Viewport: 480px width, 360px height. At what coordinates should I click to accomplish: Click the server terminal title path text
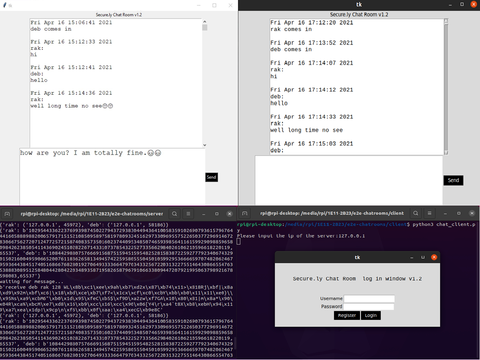(92, 214)
